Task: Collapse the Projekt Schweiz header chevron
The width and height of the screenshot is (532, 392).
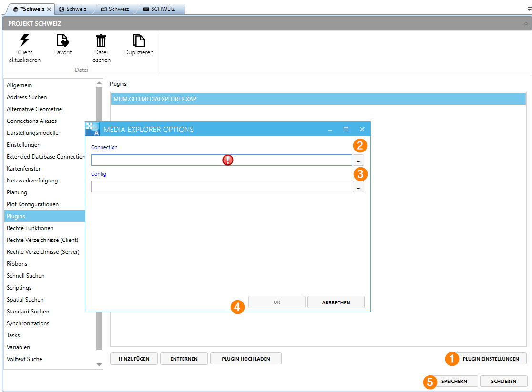Action: click(x=525, y=24)
